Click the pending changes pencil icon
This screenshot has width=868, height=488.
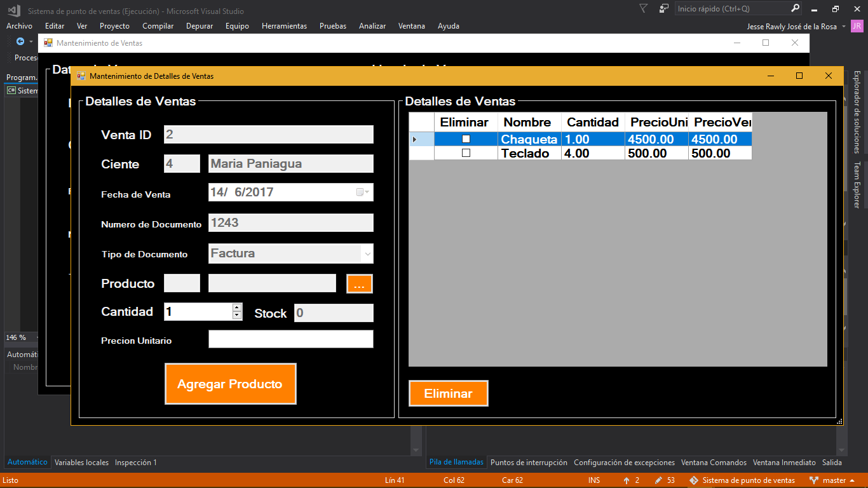[x=659, y=480]
